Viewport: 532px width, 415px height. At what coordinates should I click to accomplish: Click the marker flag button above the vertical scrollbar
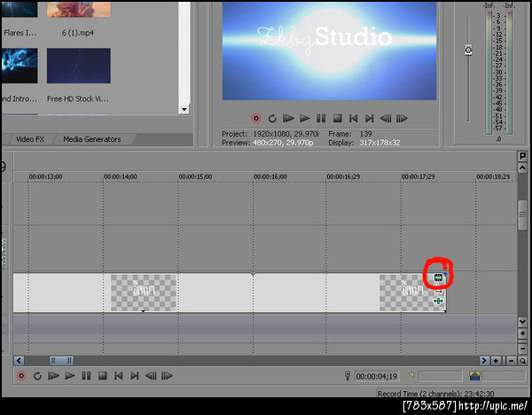tap(522, 156)
